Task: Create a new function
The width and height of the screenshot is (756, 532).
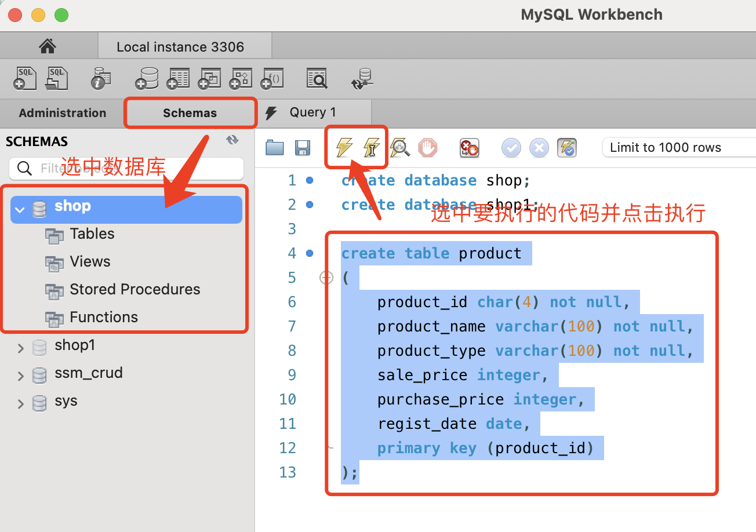Action: click(272, 78)
